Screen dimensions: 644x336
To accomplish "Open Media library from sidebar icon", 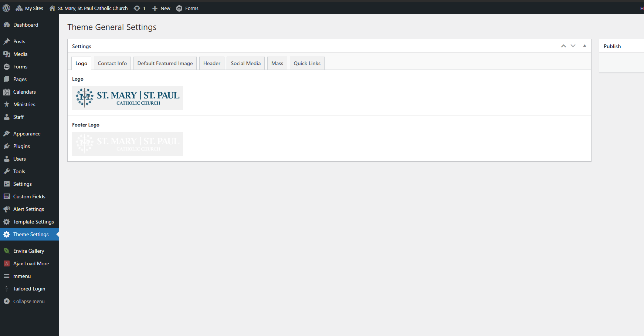I will tap(7, 54).
